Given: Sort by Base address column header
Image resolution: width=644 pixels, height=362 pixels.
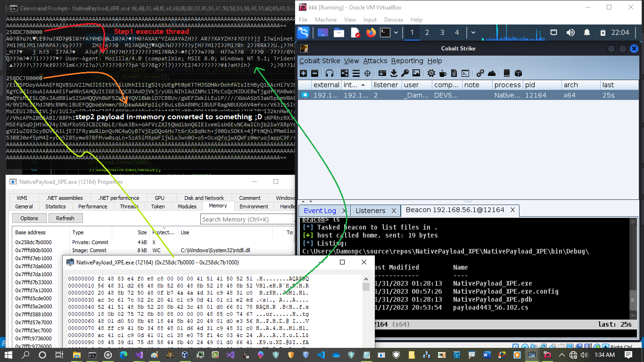Looking at the screenshot, I should [41, 232].
